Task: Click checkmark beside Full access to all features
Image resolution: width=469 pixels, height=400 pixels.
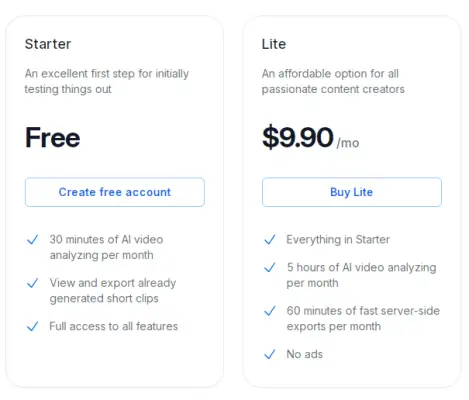Action: (32, 326)
